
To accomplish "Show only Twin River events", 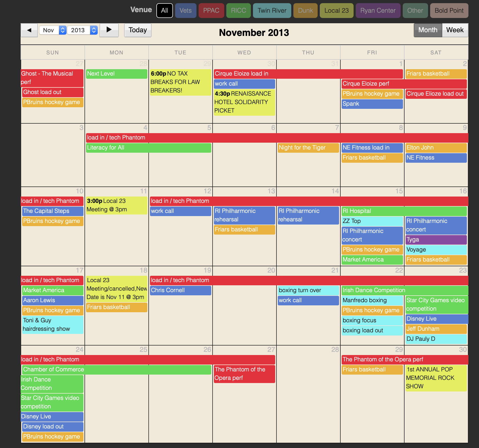I will point(272,11).
